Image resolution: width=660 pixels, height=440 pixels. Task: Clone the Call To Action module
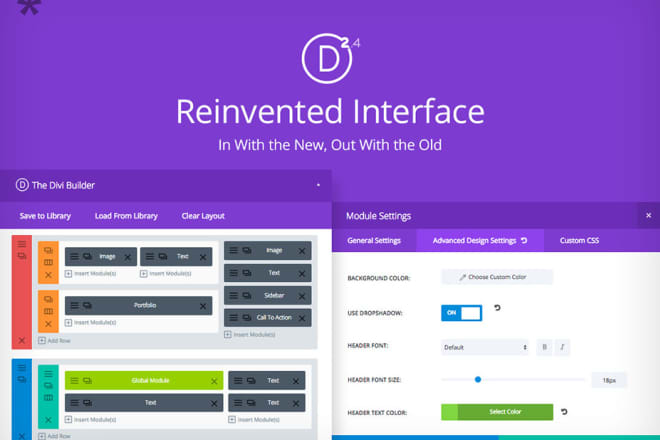247,317
